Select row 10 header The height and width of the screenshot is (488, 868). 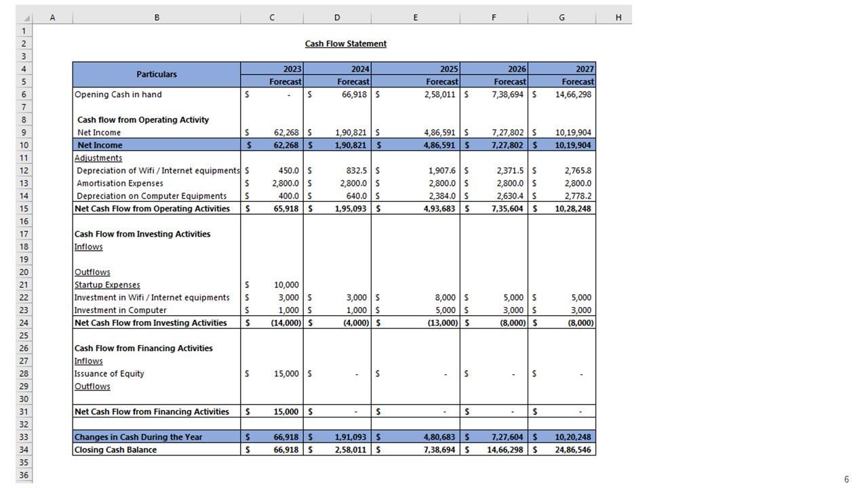24,145
